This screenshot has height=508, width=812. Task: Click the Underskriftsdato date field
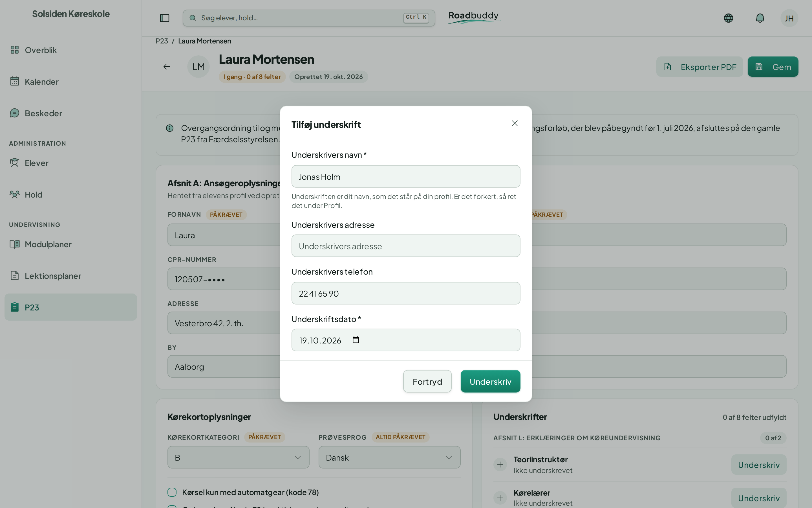click(406, 340)
